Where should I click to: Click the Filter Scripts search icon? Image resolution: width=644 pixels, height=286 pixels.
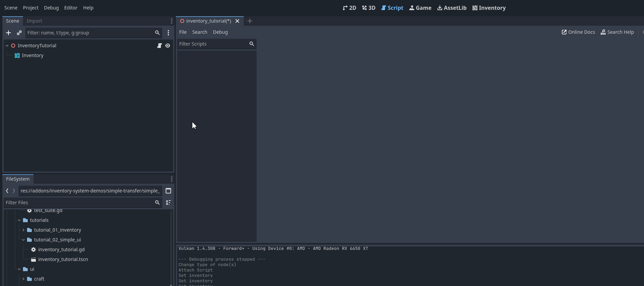pos(252,44)
